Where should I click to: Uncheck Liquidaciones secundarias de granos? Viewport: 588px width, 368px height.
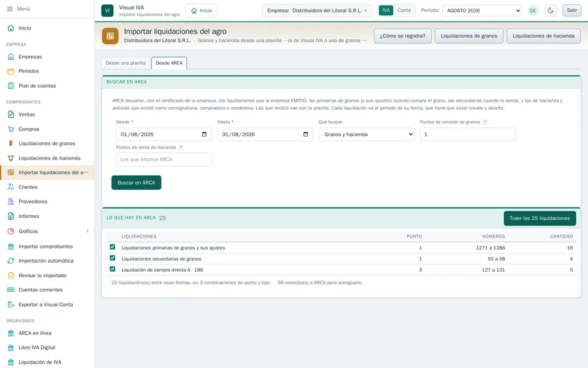coord(113,258)
